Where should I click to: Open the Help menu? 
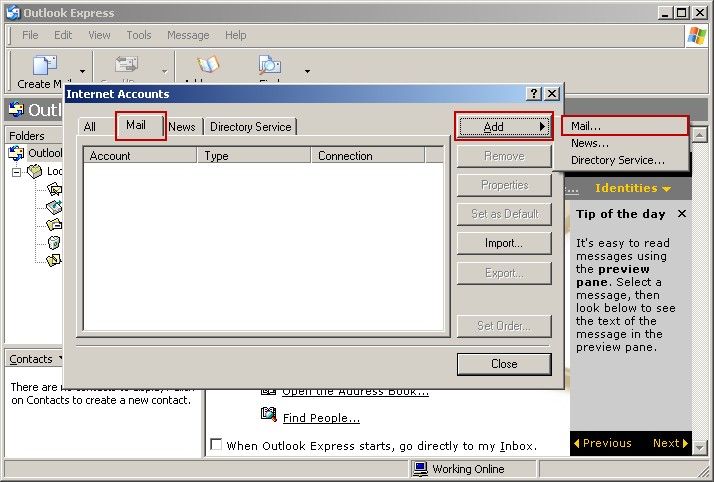[x=235, y=35]
